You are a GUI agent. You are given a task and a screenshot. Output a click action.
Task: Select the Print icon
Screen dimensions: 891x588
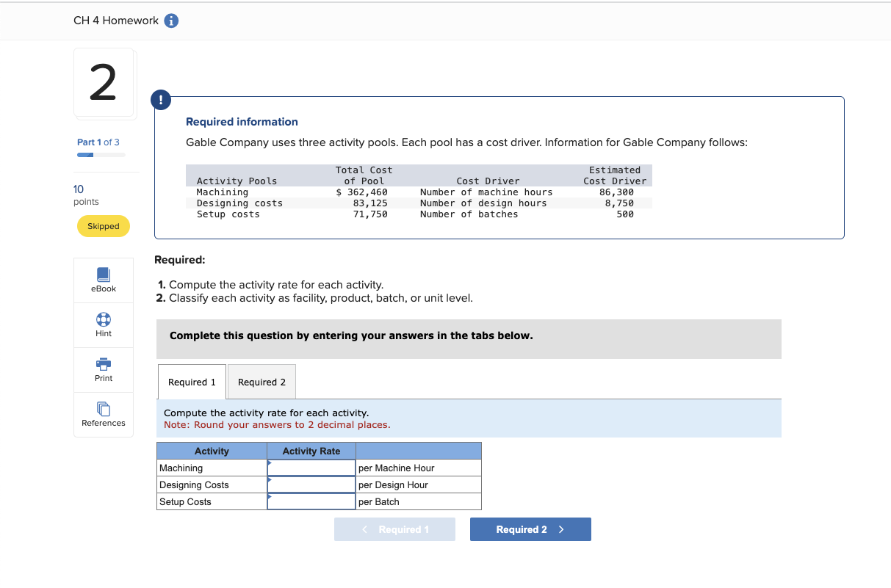click(x=103, y=369)
